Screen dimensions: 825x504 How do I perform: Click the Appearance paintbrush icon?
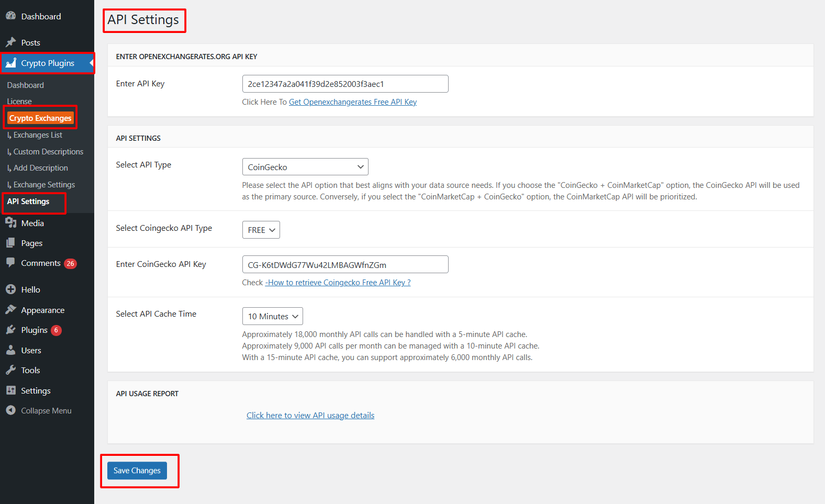10,310
